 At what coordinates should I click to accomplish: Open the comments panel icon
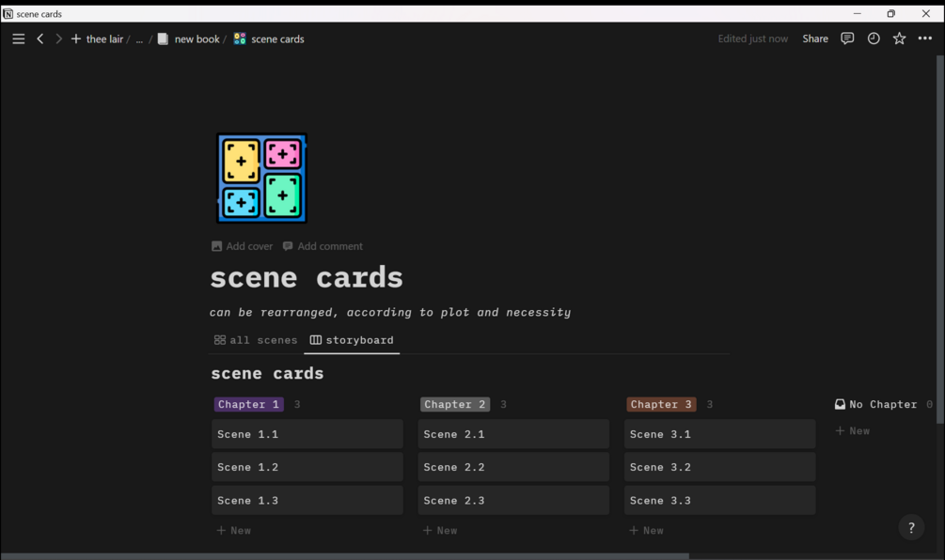(x=847, y=39)
